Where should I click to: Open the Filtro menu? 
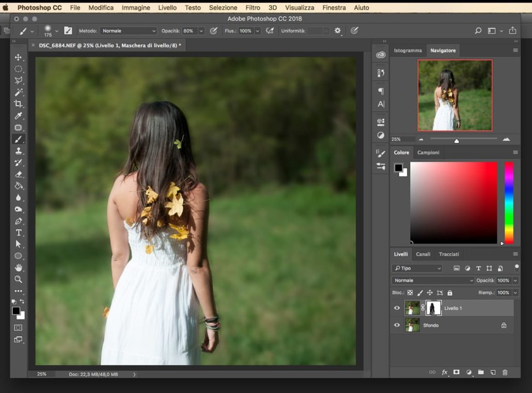pos(253,7)
